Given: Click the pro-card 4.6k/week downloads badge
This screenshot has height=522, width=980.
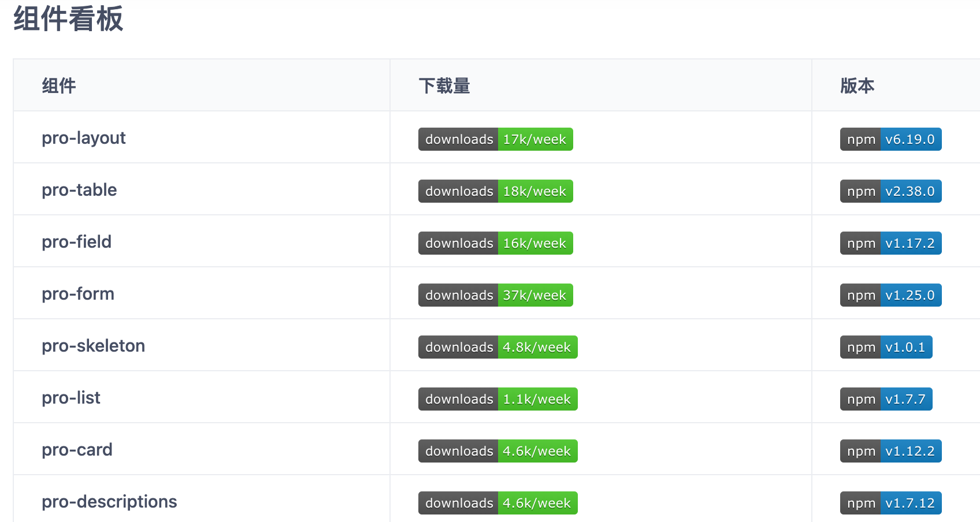Looking at the screenshot, I should (498, 451).
